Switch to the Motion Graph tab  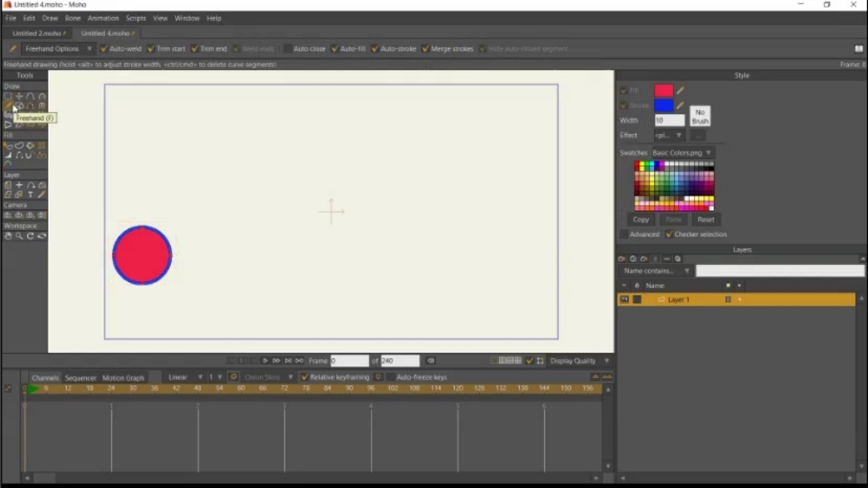pyautogui.click(x=123, y=378)
